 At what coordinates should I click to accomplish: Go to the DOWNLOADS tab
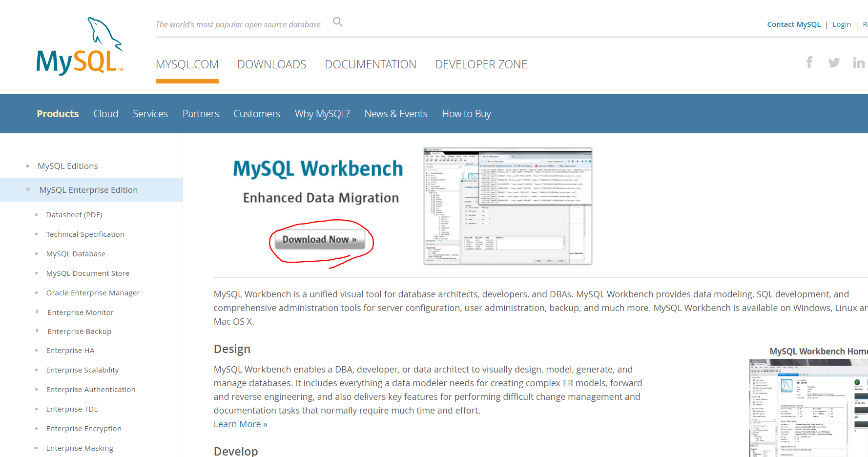coord(272,64)
